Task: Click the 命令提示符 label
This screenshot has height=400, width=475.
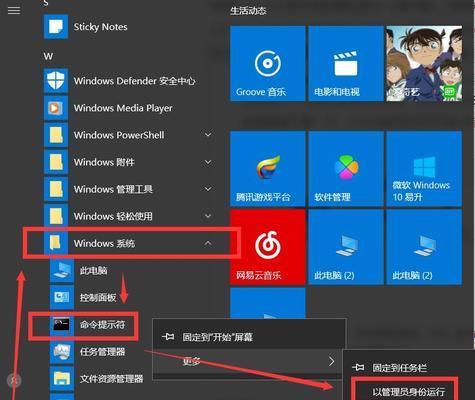Action: 102,324
